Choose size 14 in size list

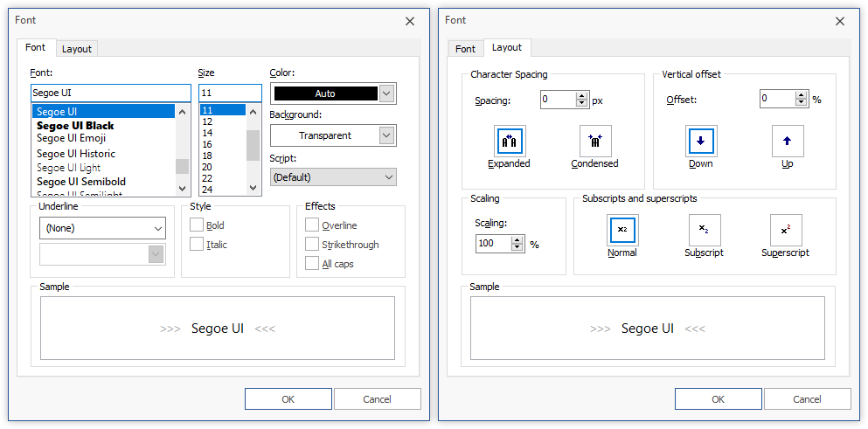223,133
